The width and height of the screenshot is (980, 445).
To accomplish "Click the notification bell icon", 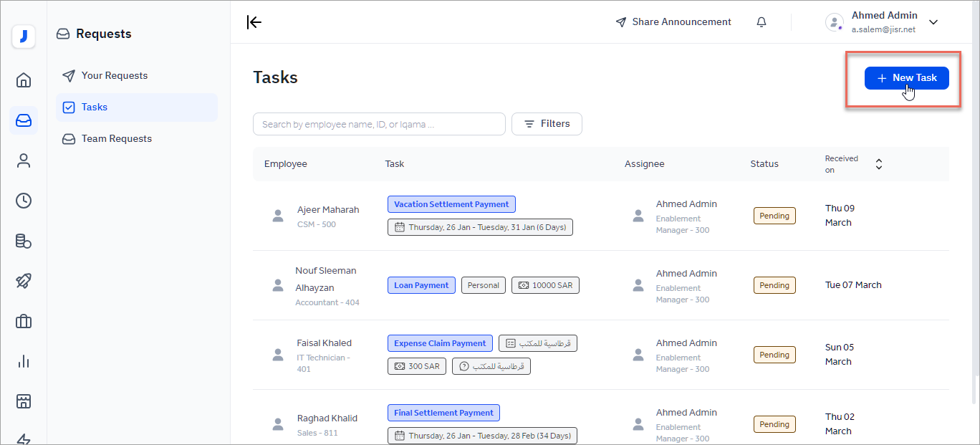I will coord(761,21).
